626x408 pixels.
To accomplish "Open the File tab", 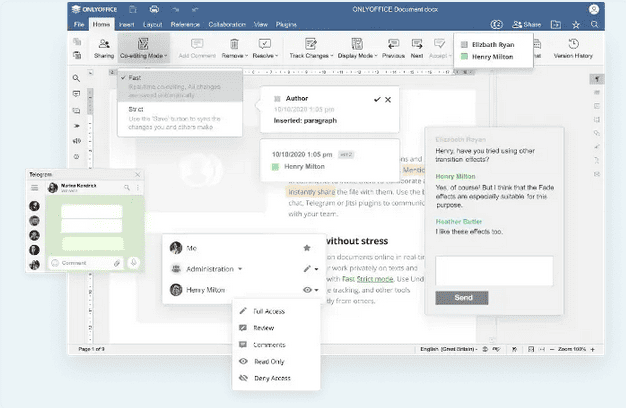I will pos(79,24).
